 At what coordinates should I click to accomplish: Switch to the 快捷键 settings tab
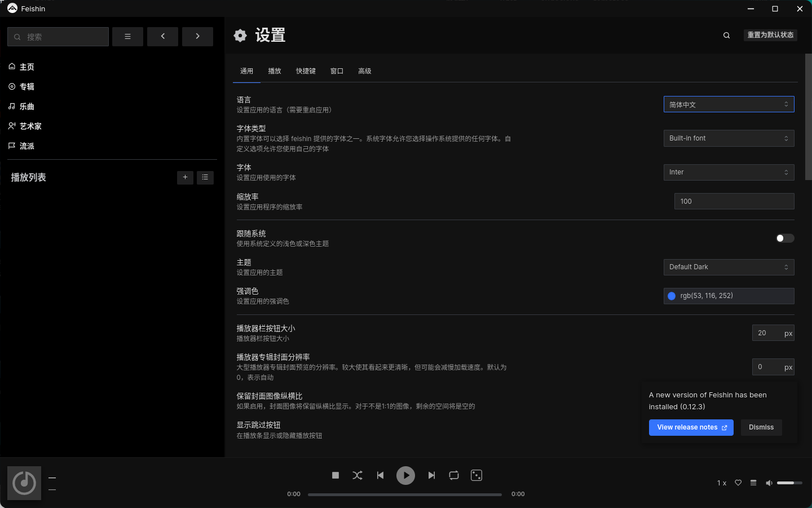click(306, 71)
